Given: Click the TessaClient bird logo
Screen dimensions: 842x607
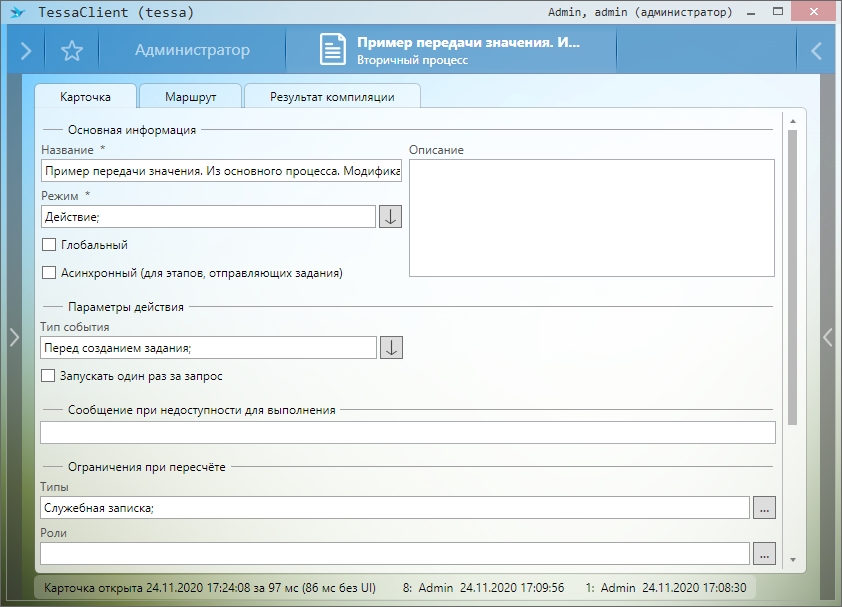Looking at the screenshot, I should [x=17, y=13].
